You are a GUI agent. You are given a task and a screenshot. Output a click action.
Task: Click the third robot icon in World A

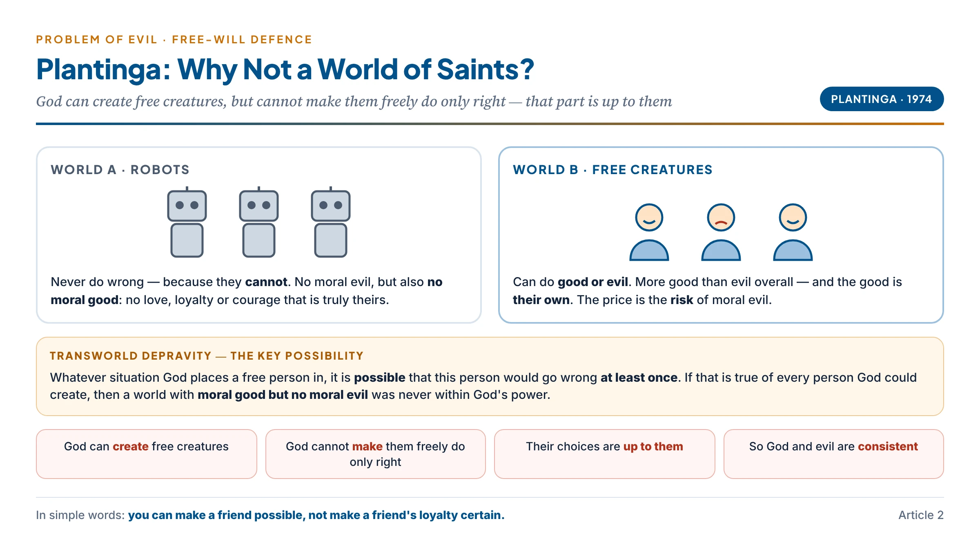[331, 222]
